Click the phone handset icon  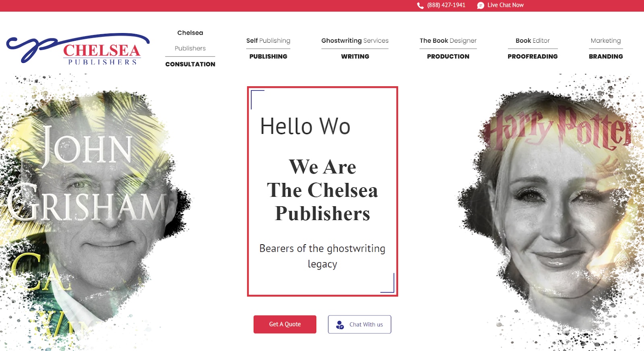tap(420, 6)
